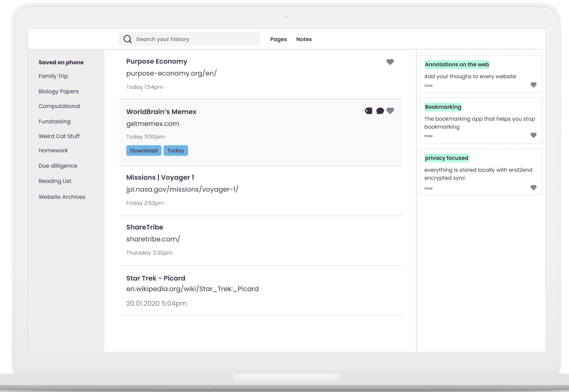Viewport: 569px width, 392px height.
Task: Favorite the 'Annotations on the web' note
Action: pos(533,85)
